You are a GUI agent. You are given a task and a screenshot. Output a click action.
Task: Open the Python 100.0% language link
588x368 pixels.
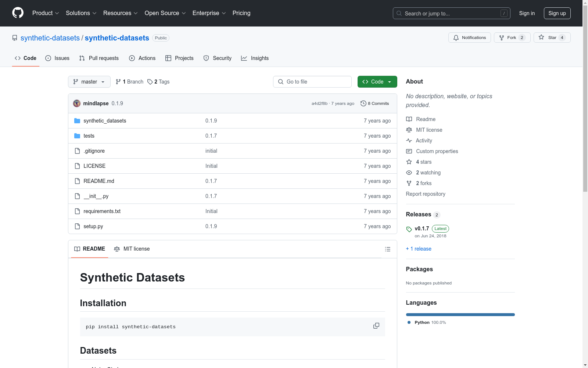(x=427, y=322)
